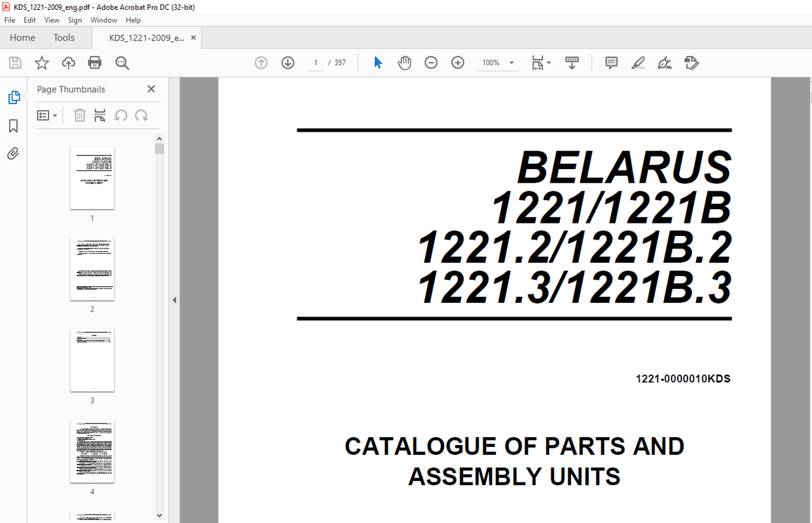Open the thumbnail options dropdown
The height and width of the screenshot is (523, 812).
coord(46,115)
